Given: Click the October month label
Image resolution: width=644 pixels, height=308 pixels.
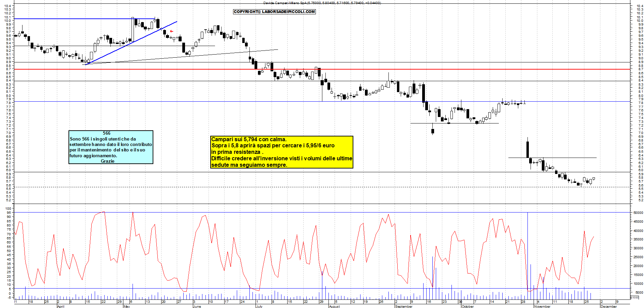Looking at the screenshot, I should (x=467, y=306).
